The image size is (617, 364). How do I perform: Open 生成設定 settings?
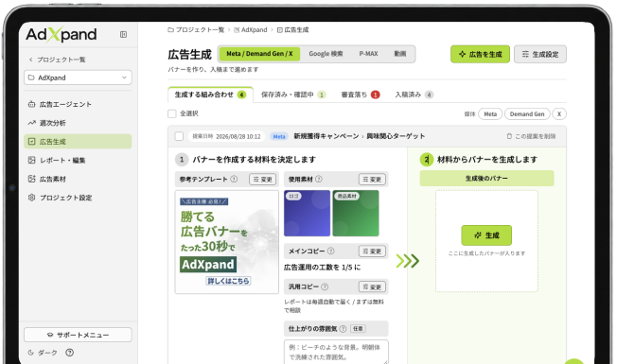tap(540, 54)
